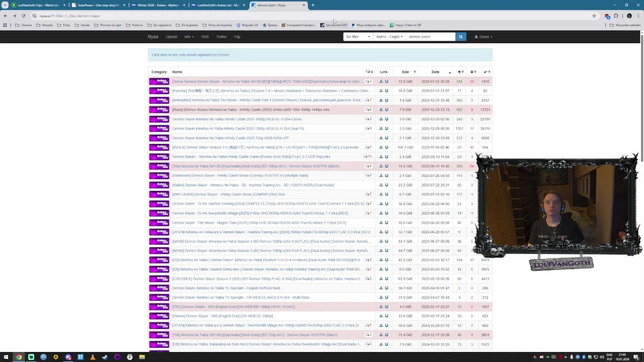The height and width of the screenshot is (362, 644).
Task: Open TRC Demon Slayer S05 English Dub torrent
Action: tap(233, 307)
